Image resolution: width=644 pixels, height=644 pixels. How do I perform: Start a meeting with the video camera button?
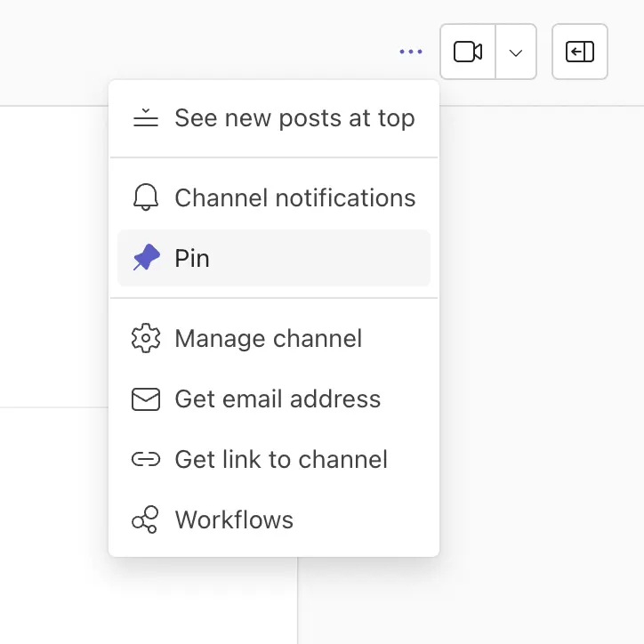[x=468, y=52]
